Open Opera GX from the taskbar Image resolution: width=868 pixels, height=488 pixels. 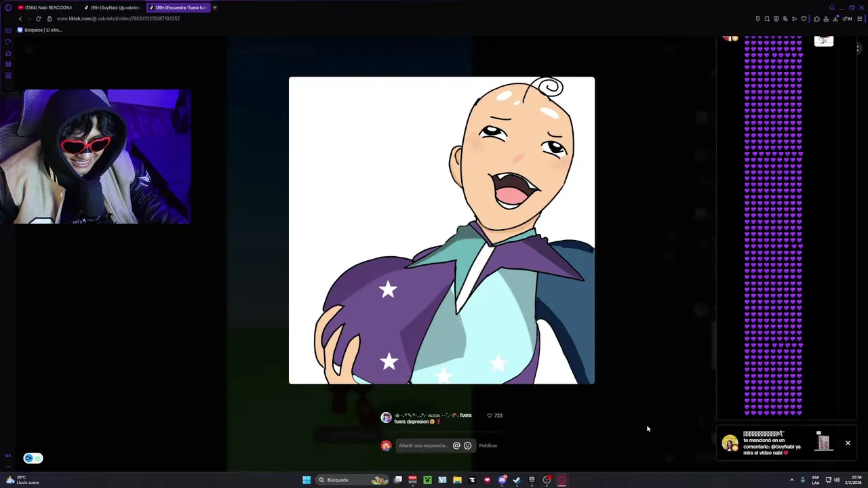[x=561, y=480]
